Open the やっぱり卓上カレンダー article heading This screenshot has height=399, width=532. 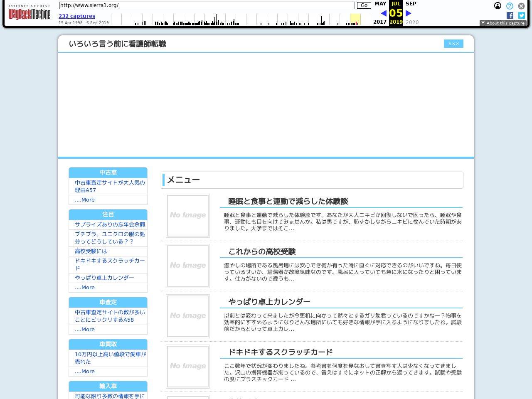[x=269, y=302]
